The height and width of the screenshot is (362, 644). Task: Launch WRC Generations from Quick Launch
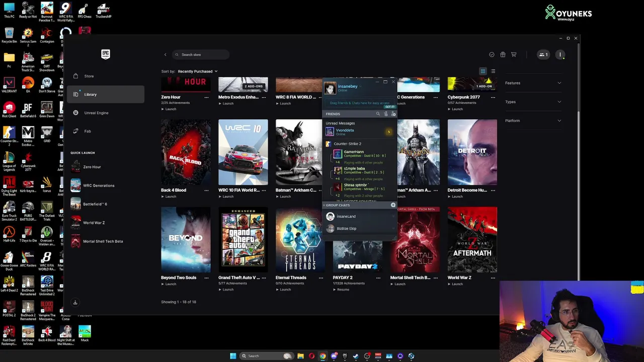(106, 186)
